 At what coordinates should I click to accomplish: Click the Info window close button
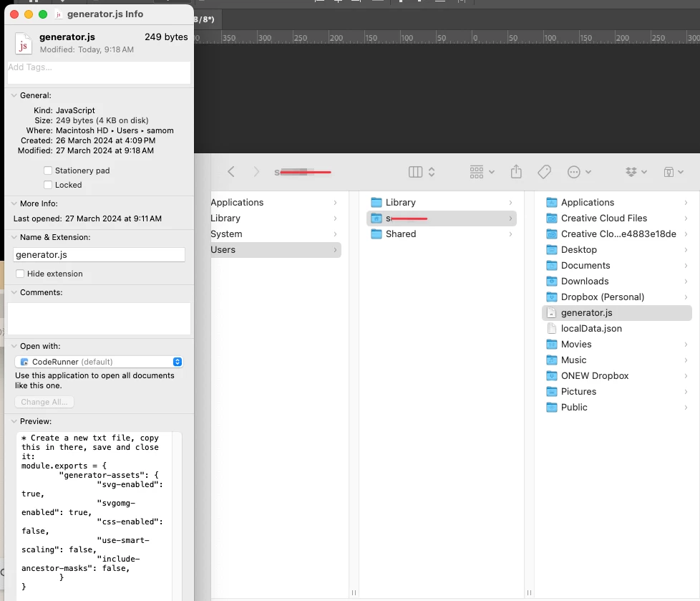pyautogui.click(x=14, y=14)
